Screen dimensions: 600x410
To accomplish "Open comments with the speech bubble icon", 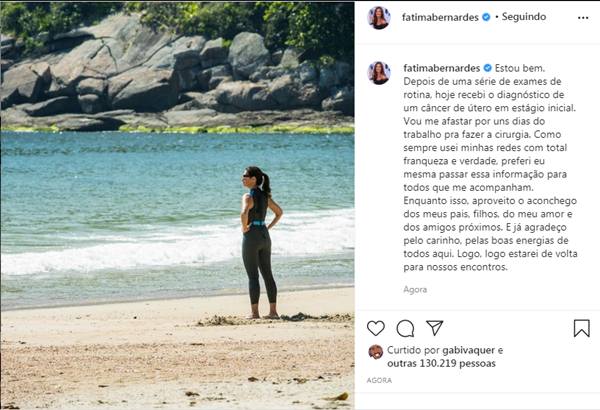I will pyautogui.click(x=405, y=328).
